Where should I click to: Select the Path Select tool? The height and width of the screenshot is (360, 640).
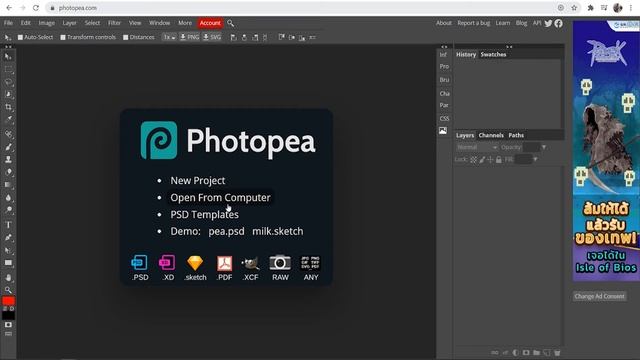[x=8, y=250]
